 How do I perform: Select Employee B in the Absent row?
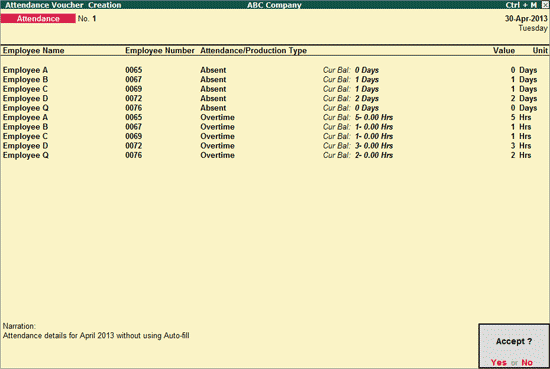coord(25,80)
